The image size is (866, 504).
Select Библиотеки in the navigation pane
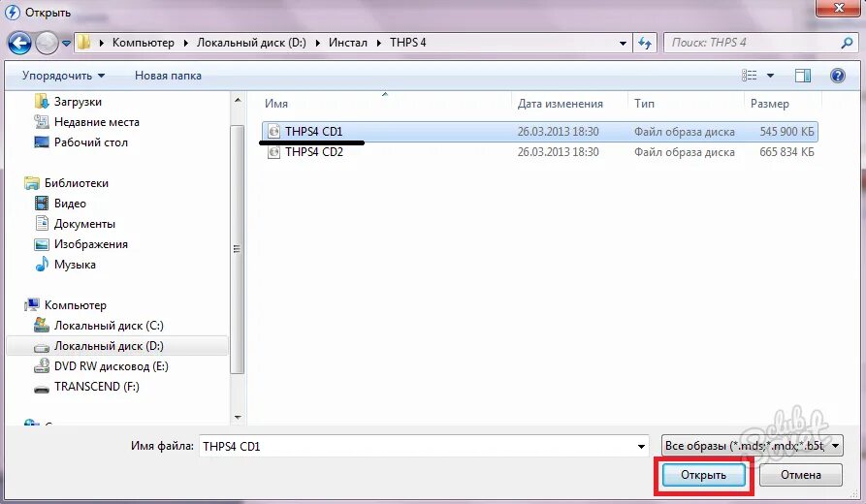77,183
